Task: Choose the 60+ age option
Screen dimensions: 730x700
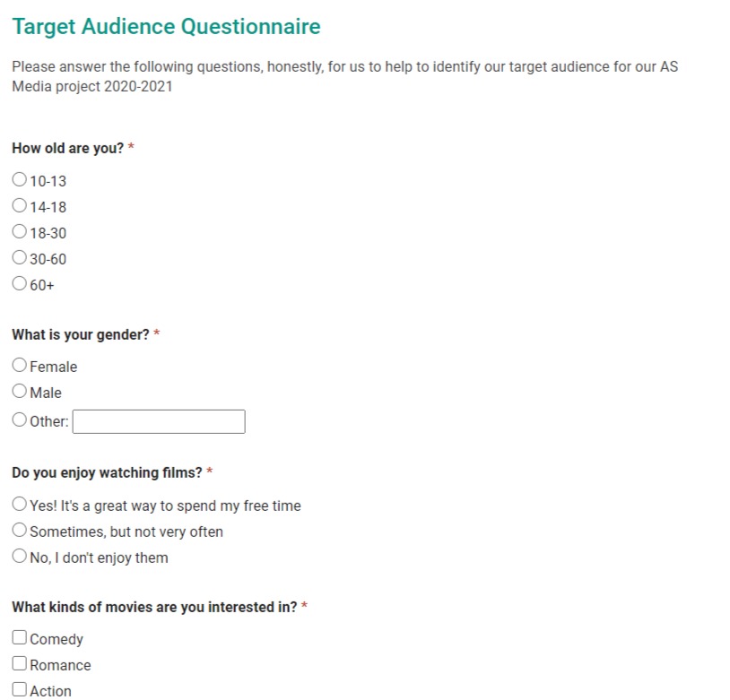Action: pyautogui.click(x=20, y=284)
